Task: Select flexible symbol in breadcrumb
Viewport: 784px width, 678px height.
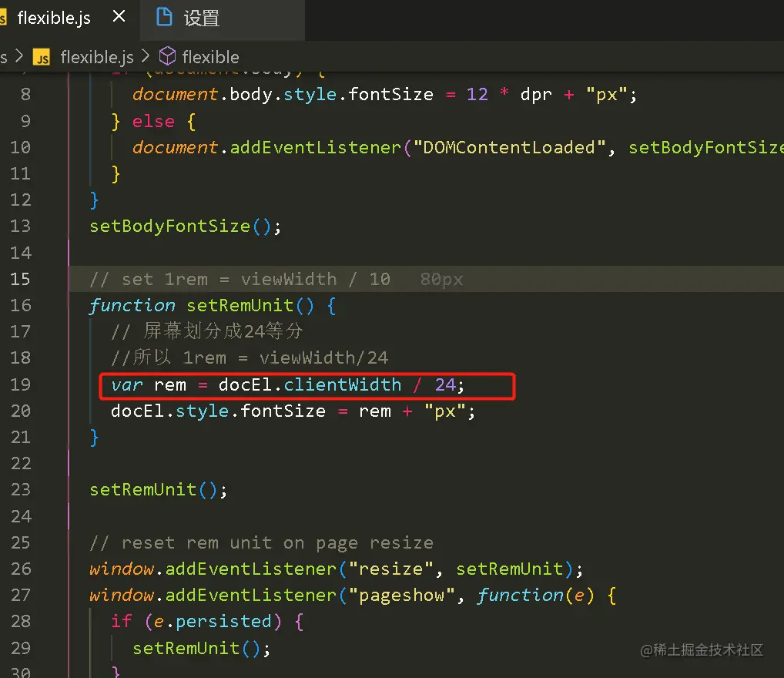Action: pyautogui.click(x=210, y=57)
